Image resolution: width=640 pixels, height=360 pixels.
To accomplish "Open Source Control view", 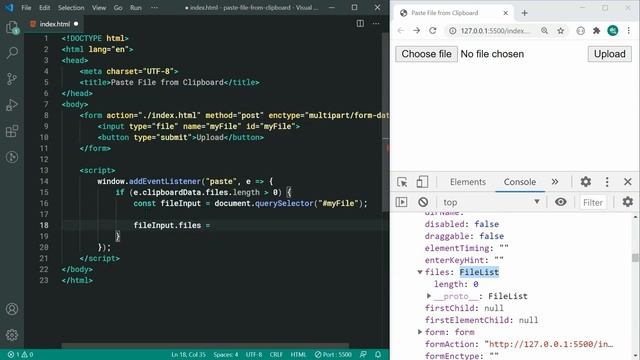I will (x=12, y=79).
